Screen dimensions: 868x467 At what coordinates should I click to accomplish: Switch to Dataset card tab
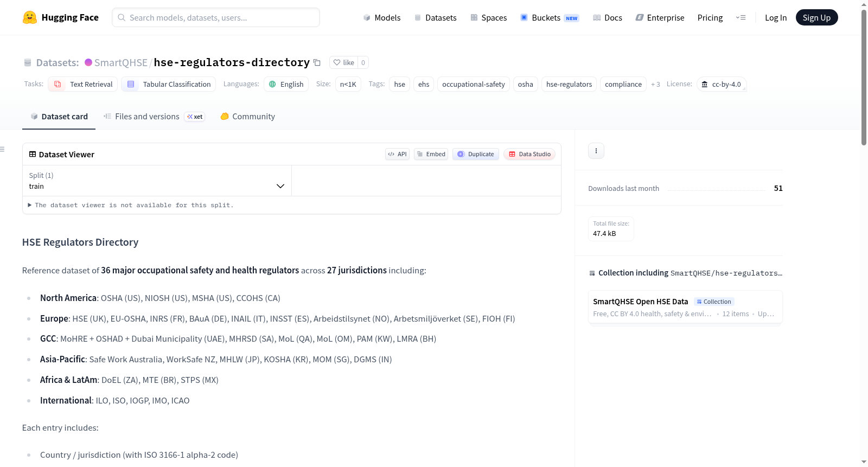[x=59, y=117]
